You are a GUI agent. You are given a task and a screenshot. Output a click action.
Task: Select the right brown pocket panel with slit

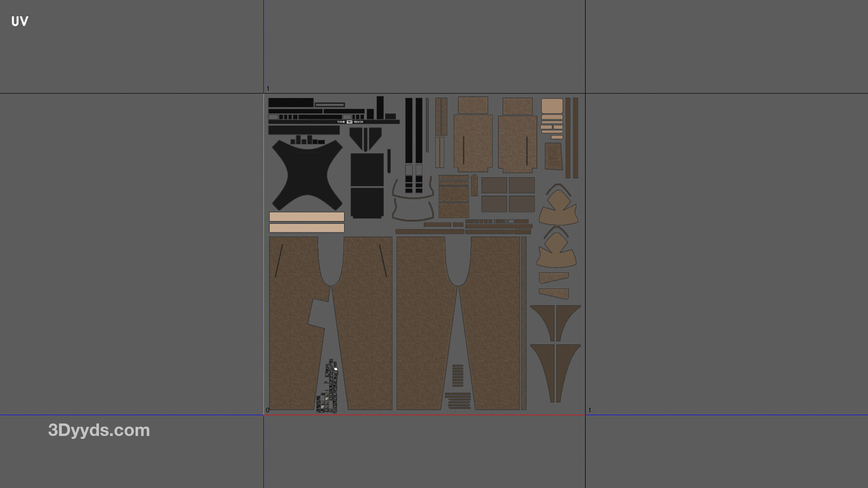[517, 144]
